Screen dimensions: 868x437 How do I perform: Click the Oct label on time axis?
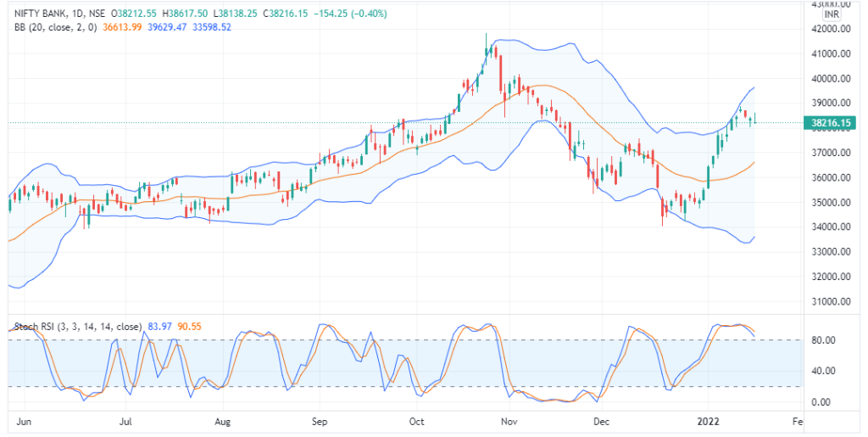click(415, 422)
